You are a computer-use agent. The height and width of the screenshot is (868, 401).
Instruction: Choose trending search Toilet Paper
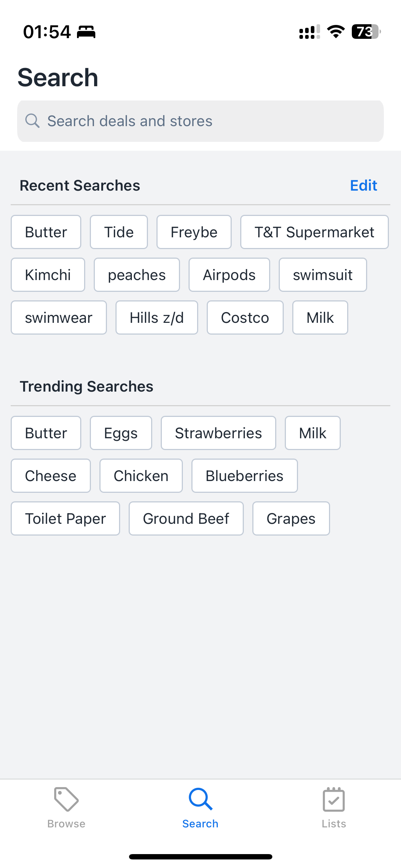(66, 518)
